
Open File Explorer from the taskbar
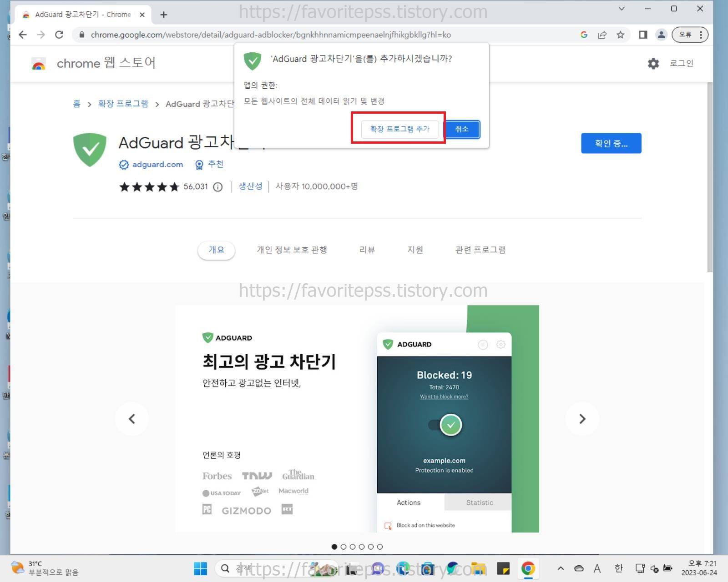(478, 568)
